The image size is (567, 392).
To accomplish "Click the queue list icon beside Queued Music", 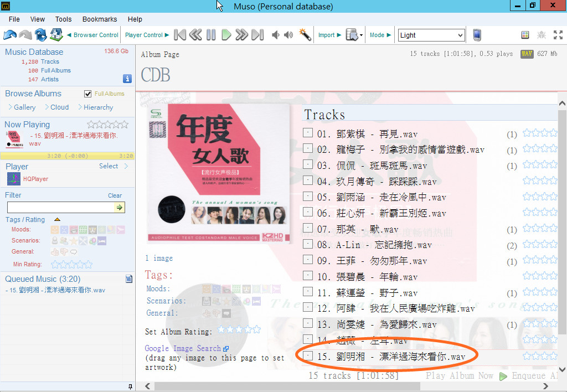I will point(128,279).
